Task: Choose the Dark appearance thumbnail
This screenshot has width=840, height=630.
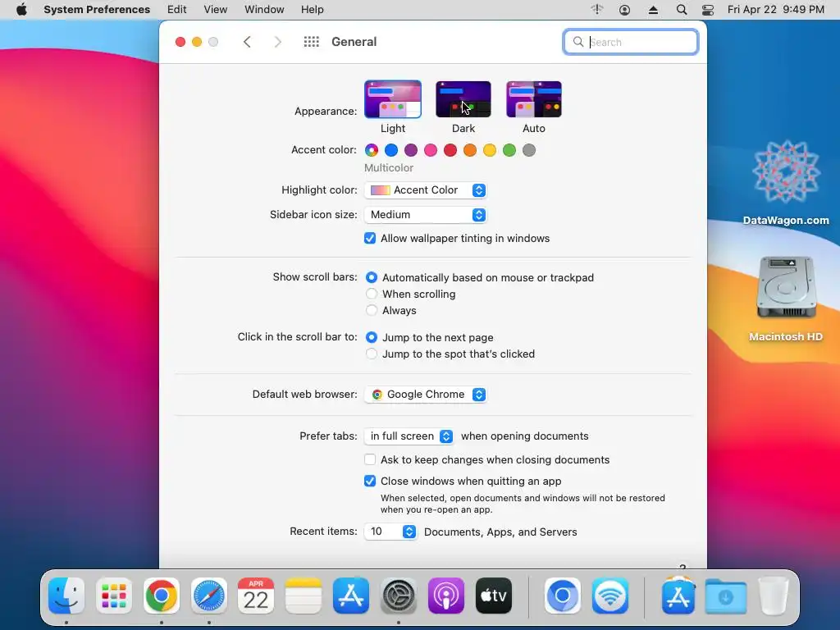Action: (x=463, y=99)
